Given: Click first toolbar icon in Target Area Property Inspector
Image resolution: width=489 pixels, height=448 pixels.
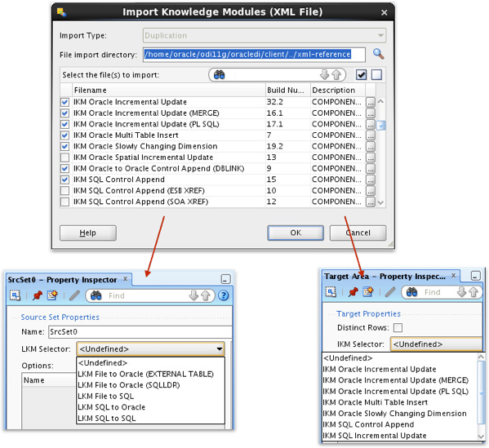Looking at the screenshot, I should click(331, 292).
